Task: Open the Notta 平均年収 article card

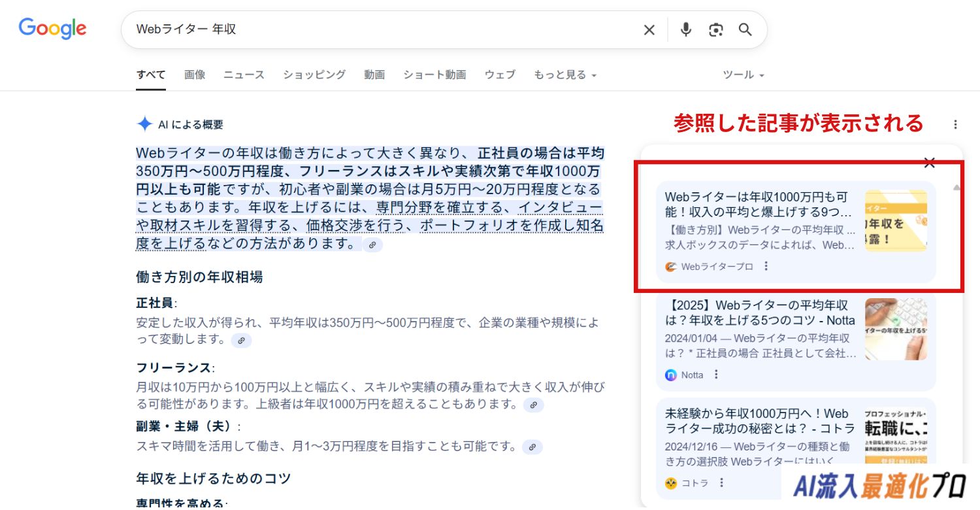Action: 759,313
